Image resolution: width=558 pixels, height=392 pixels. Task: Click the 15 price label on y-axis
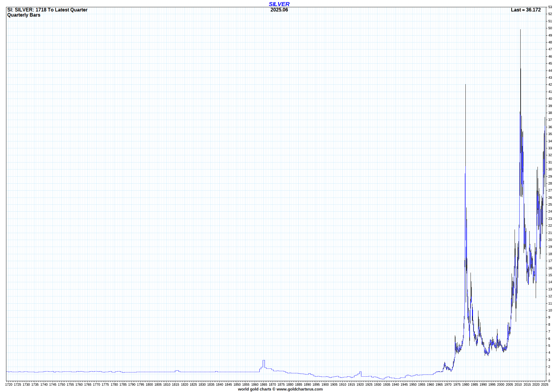pyautogui.click(x=550, y=275)
